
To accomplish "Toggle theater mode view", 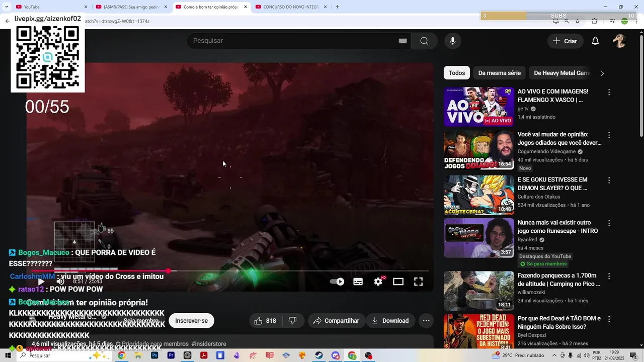I will 398,282.
